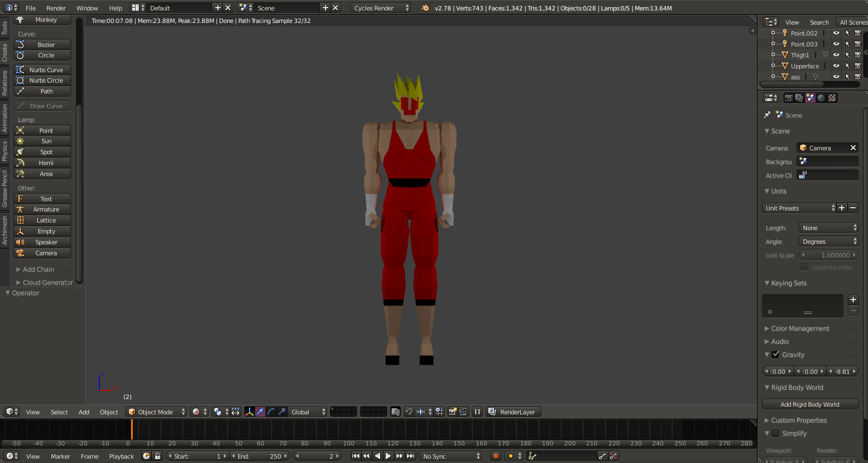Add a Speaker object
Image resolution: width=868 pixels, height=463 pixels.
tap(43, 242)
